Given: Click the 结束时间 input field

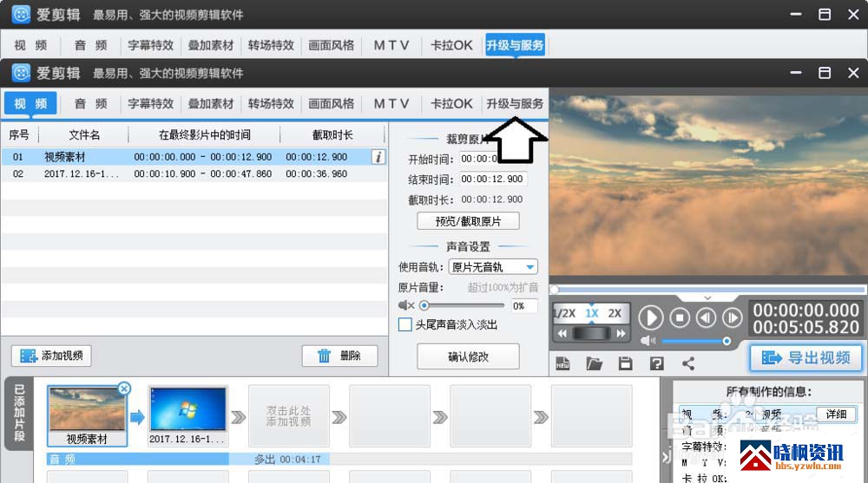Looking at the screenshot, I should (493, 179).
